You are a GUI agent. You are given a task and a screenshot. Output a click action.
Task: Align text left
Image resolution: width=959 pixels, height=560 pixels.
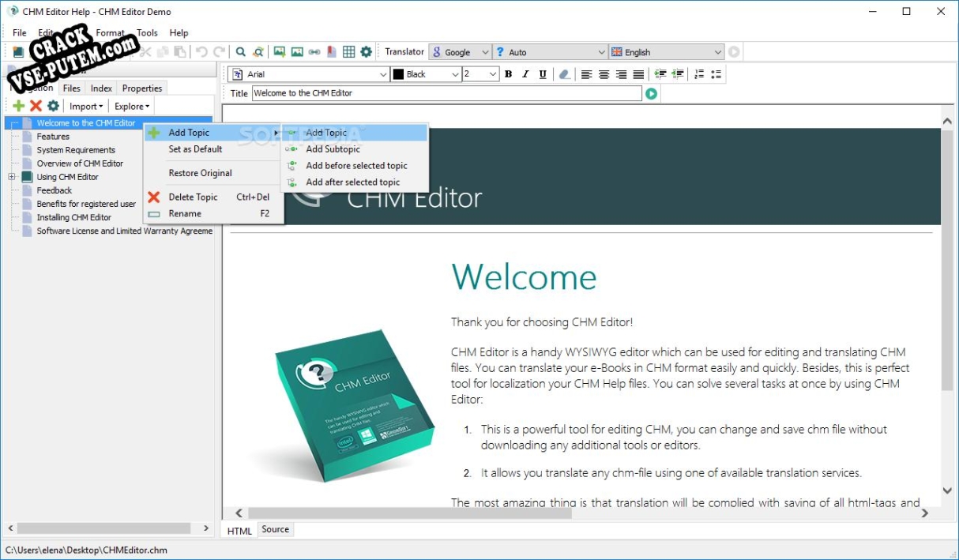tap(587, 74)
